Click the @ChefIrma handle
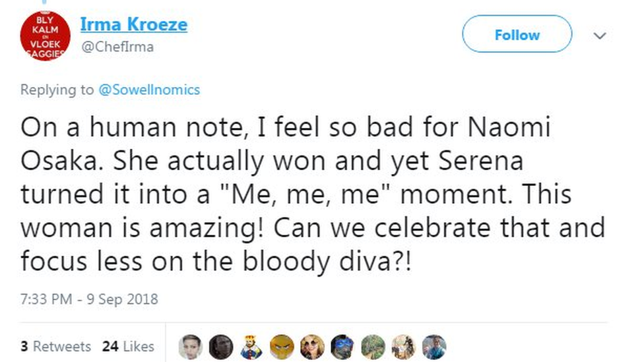The image size is (644, 362). pos(117,47)
